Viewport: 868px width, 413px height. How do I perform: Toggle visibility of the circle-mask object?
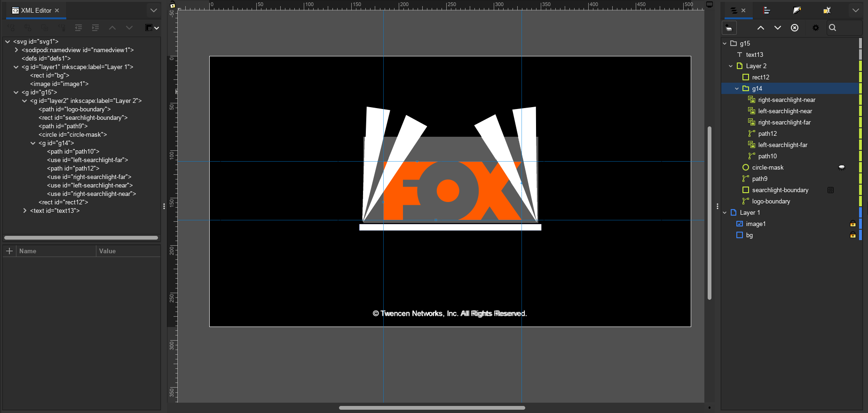pyautogui.click(x=842, y=168)
